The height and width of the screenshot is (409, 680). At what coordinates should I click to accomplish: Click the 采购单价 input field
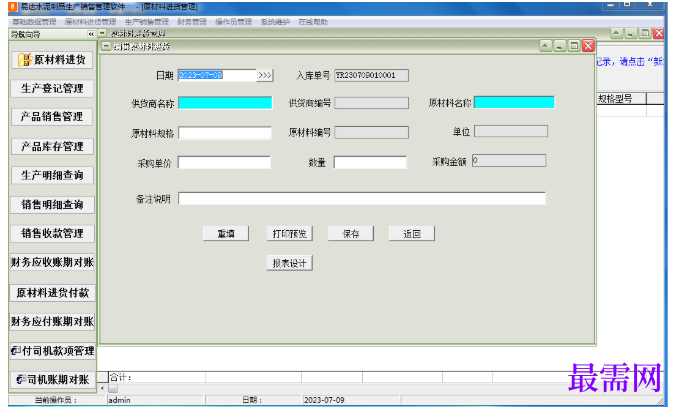224,163
